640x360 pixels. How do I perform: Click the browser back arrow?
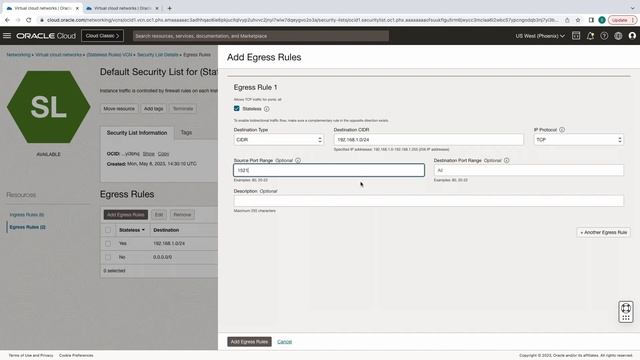tap(7, 20)
